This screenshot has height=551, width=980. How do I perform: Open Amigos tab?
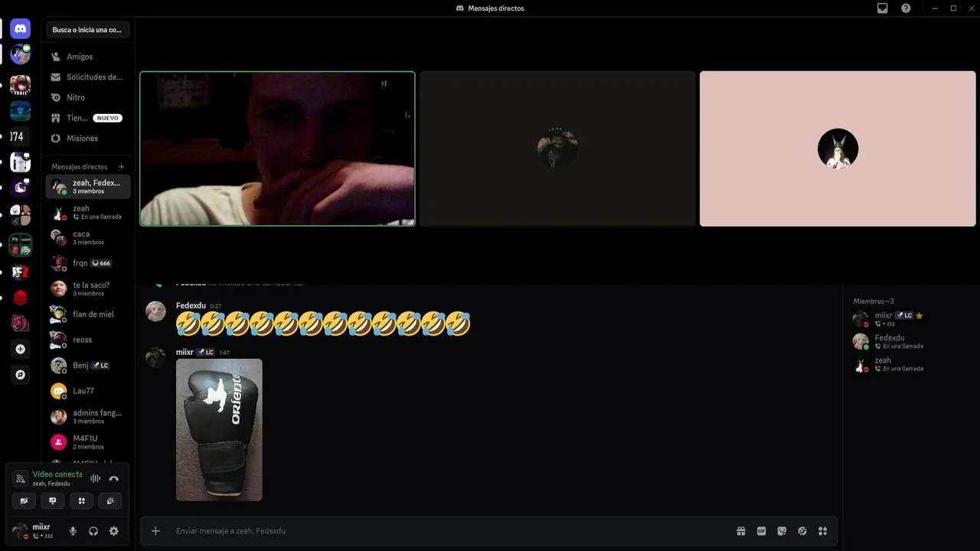coord(87,57)
